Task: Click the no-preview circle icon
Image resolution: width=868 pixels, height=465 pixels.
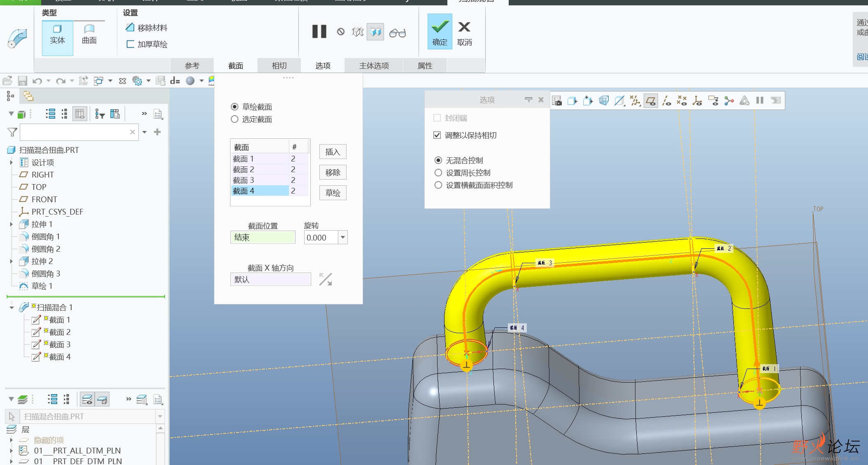Action: [x=340, y=32]
